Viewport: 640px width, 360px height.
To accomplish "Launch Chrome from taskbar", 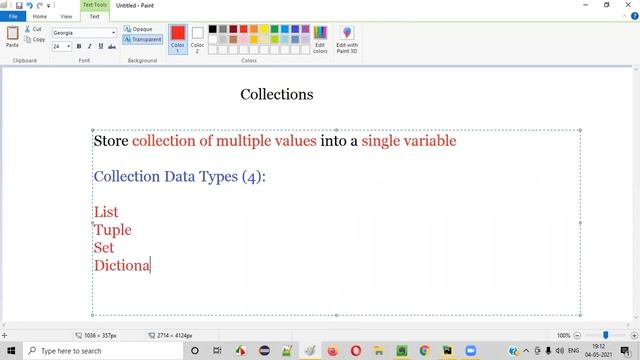I will click(424, 351).
